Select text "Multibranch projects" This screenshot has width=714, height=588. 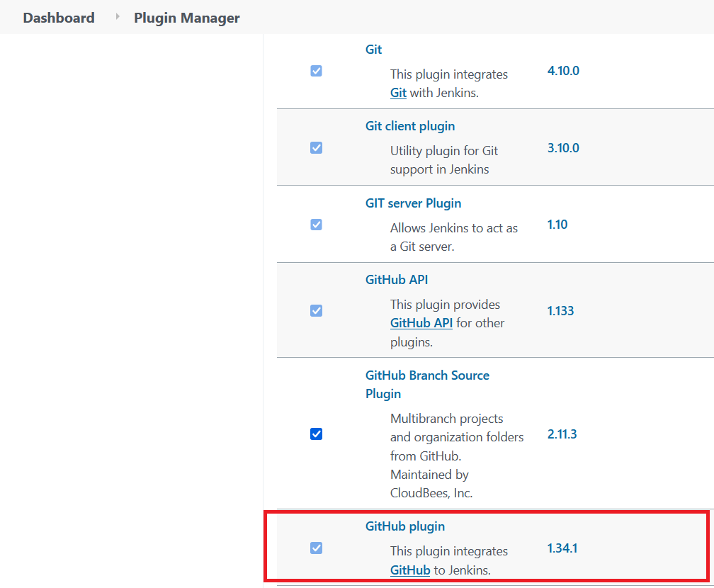[447, 419]
